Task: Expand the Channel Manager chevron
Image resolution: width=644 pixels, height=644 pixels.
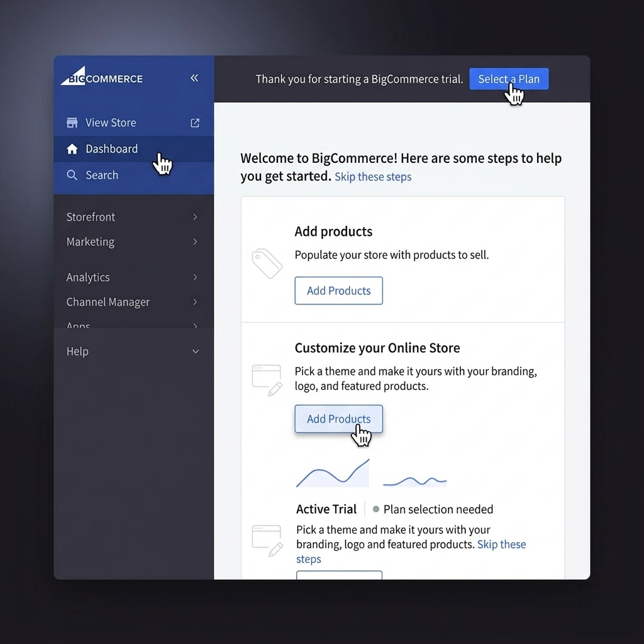Action: pos(195,302)
